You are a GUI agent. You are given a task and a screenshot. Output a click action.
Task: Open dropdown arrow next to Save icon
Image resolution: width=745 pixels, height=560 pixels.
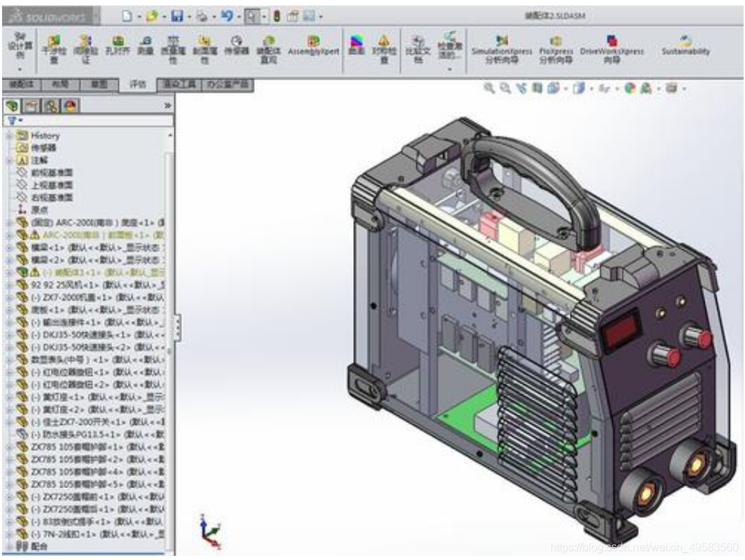(x=188, y=17)
